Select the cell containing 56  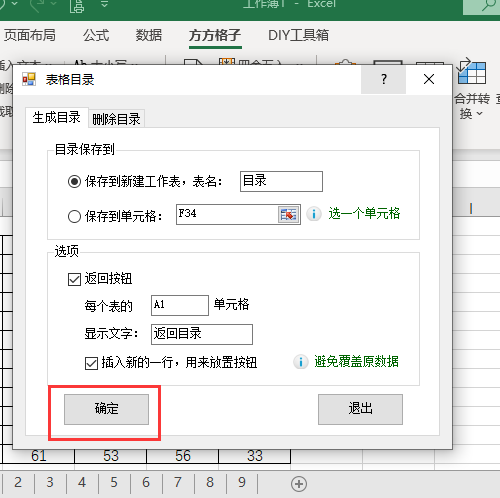[183, 456]
